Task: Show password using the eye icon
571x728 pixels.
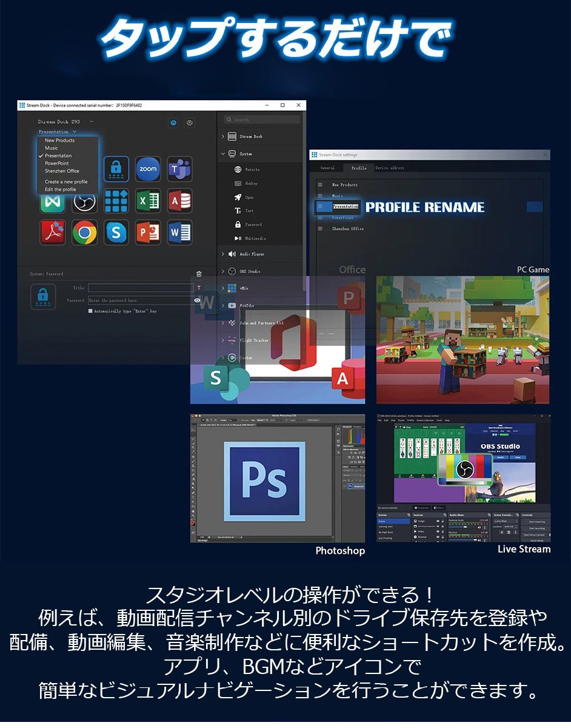Action: pyautogui.click(x=198, y=300)
